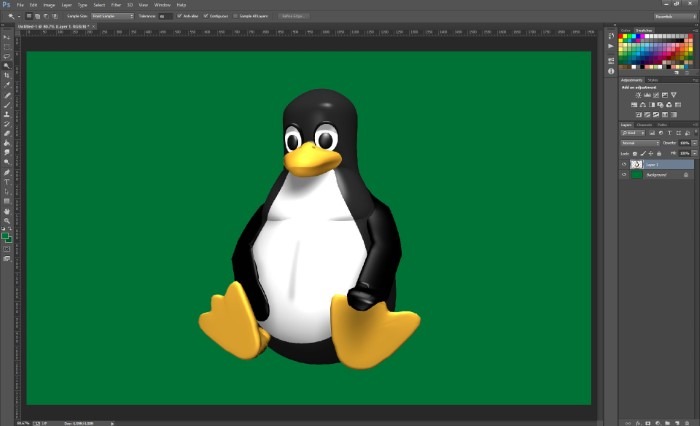Toggle the Contiguous checkbox
The height and width of the screenshot is (426, 700).
(x=206, y=16)
